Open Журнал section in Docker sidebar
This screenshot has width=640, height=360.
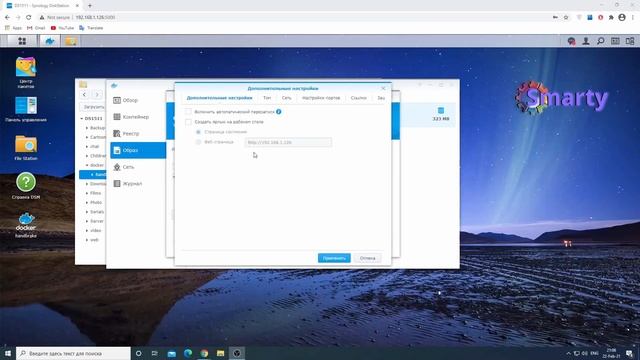[138, 184]
